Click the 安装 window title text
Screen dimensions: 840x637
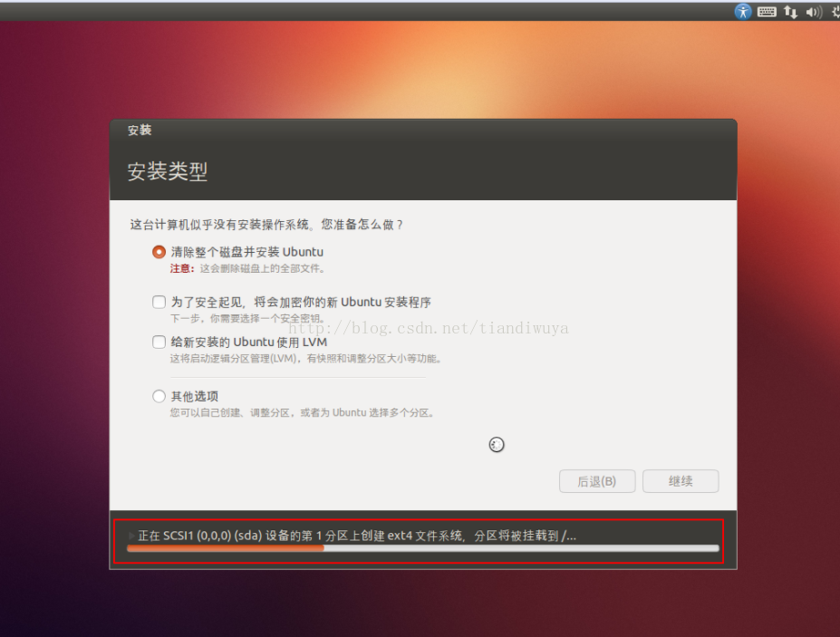click(140, 130)
